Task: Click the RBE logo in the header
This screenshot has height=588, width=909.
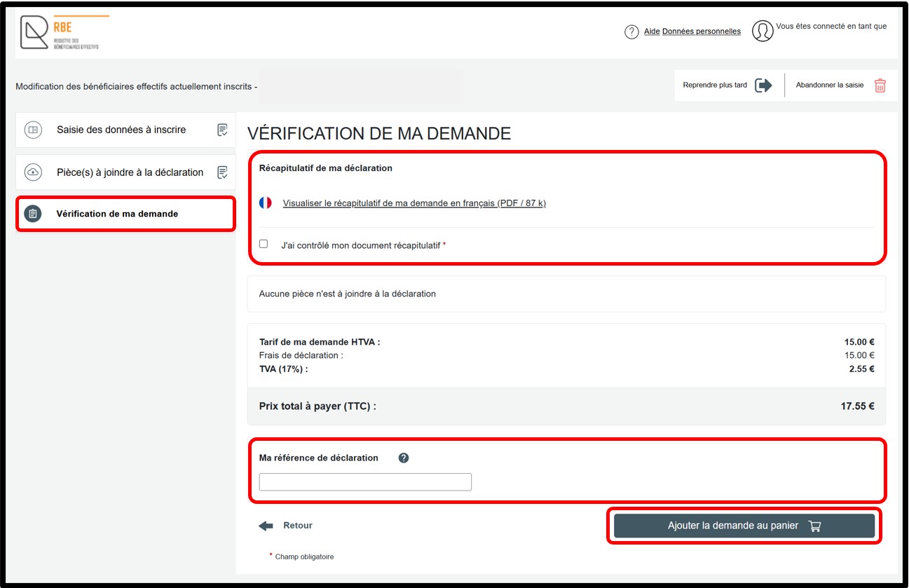Action: pos(62,33)
